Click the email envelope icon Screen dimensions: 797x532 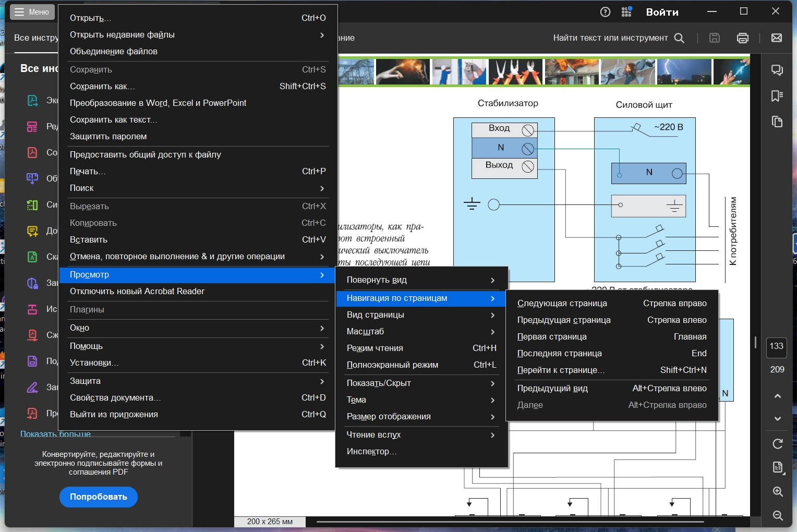tap(777, 38)
